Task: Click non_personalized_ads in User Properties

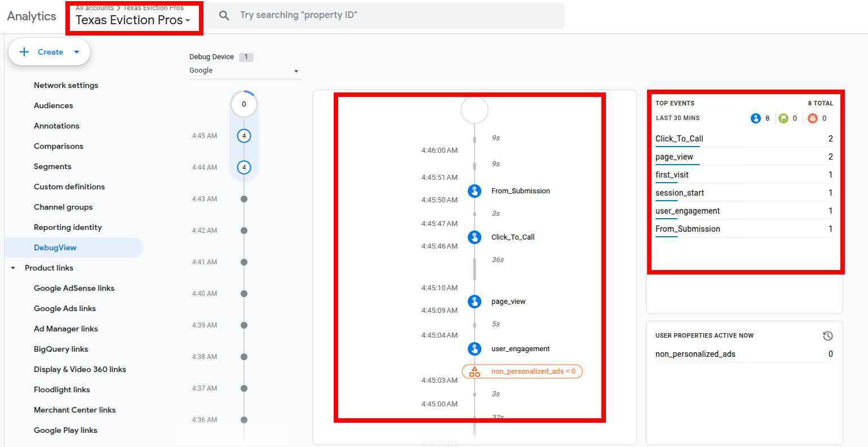Action: pyautogui.click(x=696, y=354)
